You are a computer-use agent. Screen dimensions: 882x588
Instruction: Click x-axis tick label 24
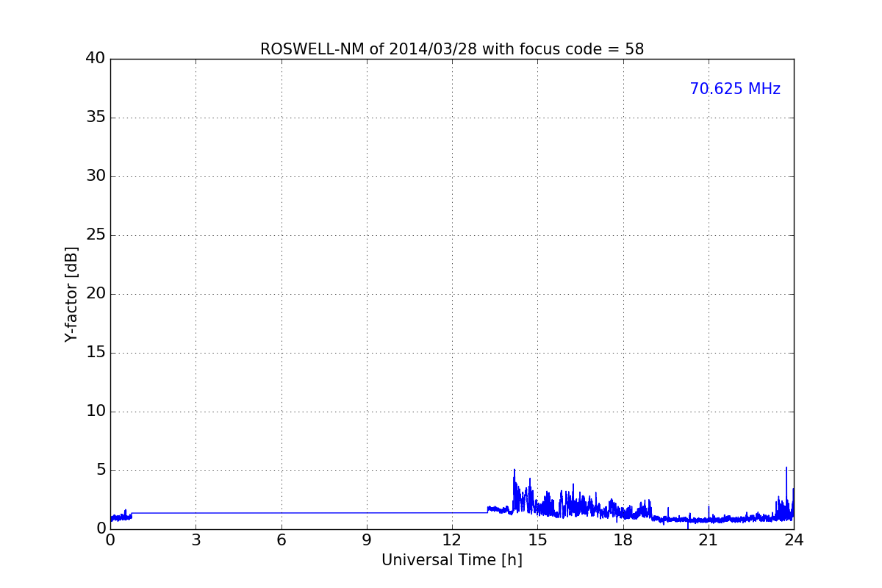click(794, 540)
